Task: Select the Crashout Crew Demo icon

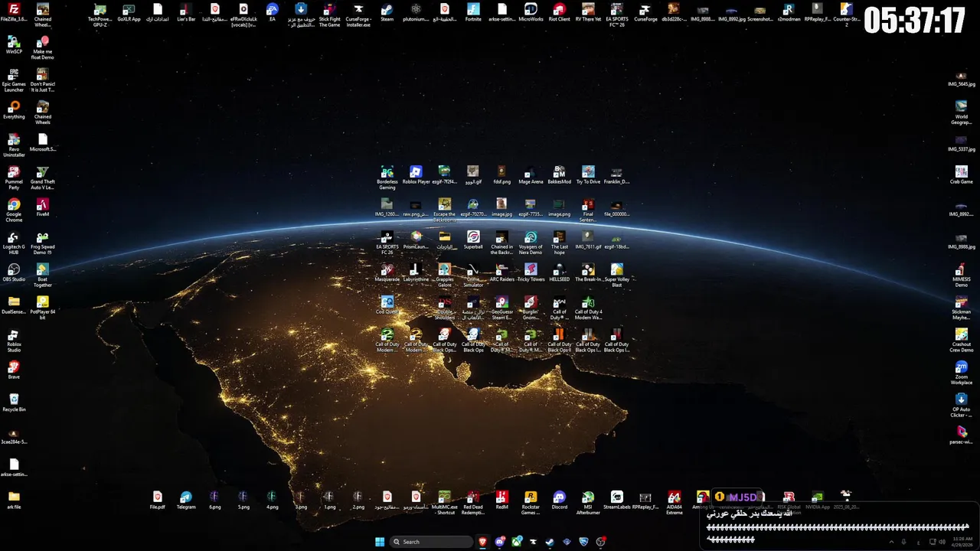Action: pyautogui.click(x=961, y=341)
